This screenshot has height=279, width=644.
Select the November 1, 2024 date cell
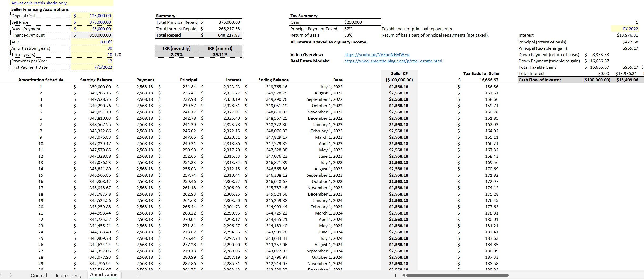[325, 263]
